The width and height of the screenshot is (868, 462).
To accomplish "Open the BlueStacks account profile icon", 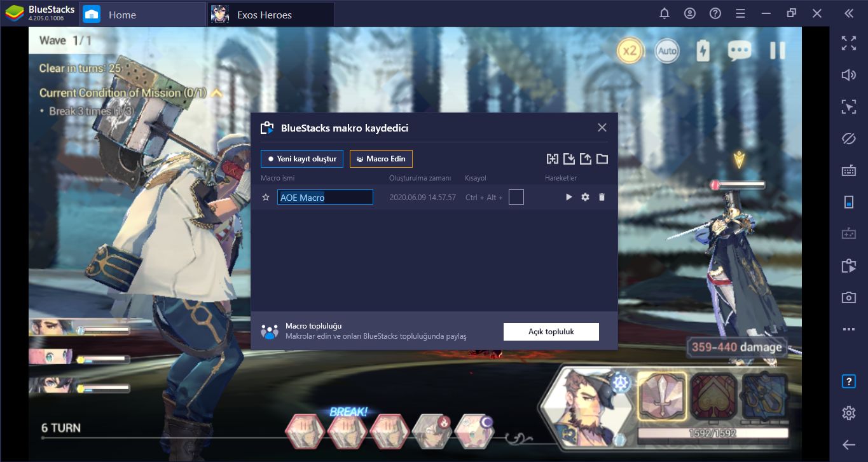I will (x=690, y=13).
